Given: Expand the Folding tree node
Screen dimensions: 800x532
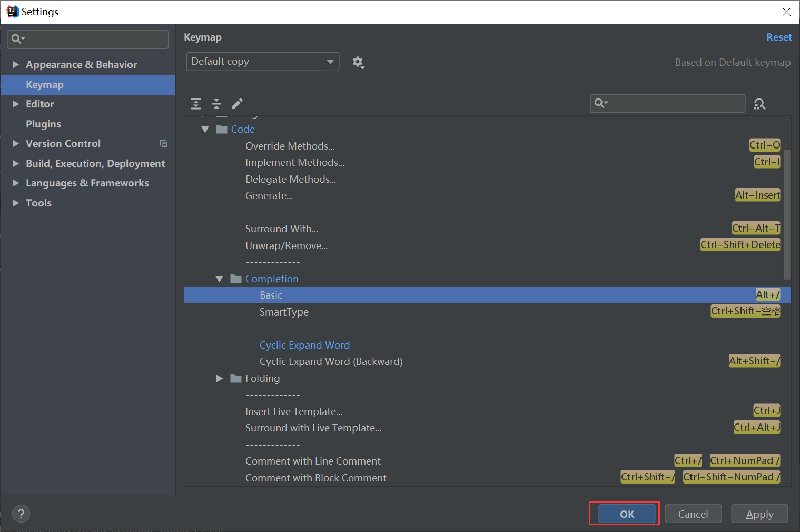Looking at the screenshot, I should 219,378.
